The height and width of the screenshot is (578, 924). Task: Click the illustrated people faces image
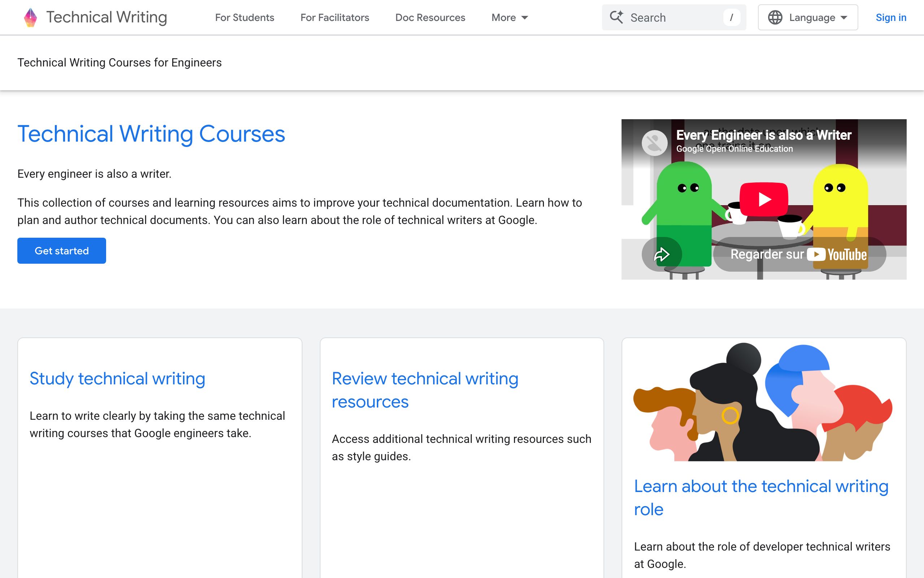pos(764,401)
